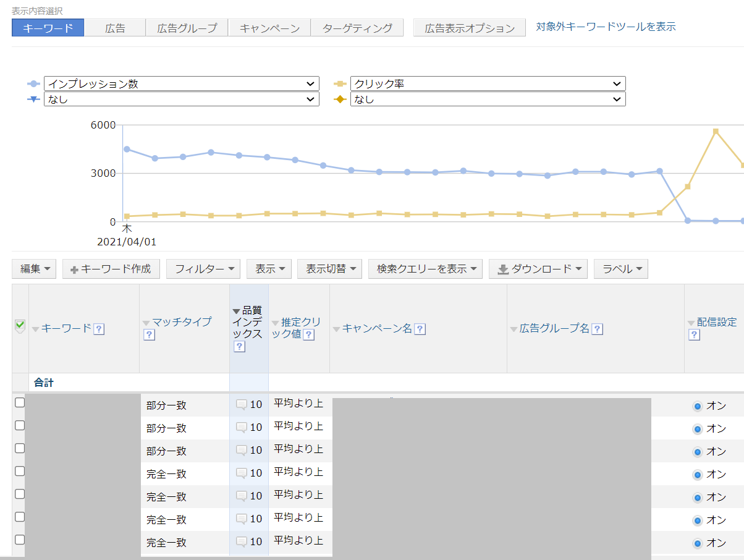Open help icon under 品質インデックス header
Screen dimensions: 744x560
pos(240,347)
